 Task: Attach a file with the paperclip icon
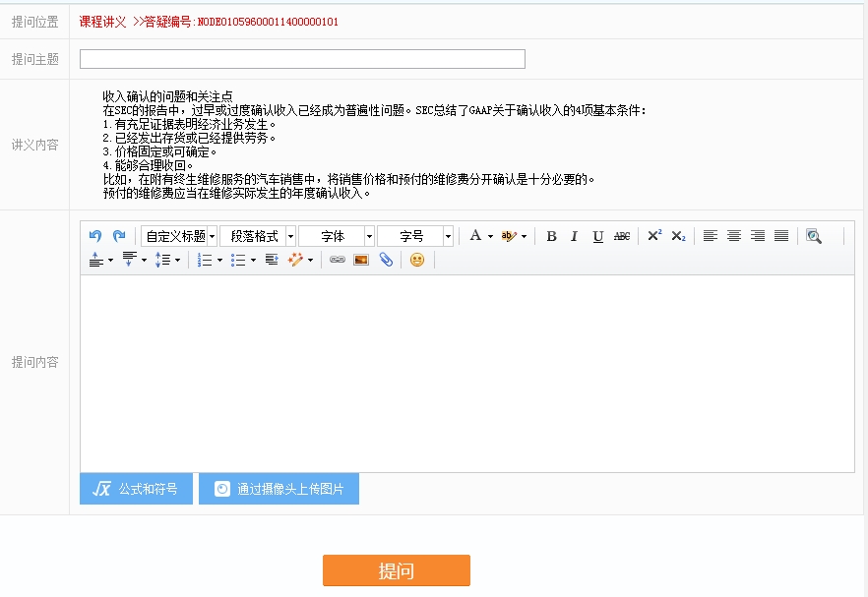(386, 260)
